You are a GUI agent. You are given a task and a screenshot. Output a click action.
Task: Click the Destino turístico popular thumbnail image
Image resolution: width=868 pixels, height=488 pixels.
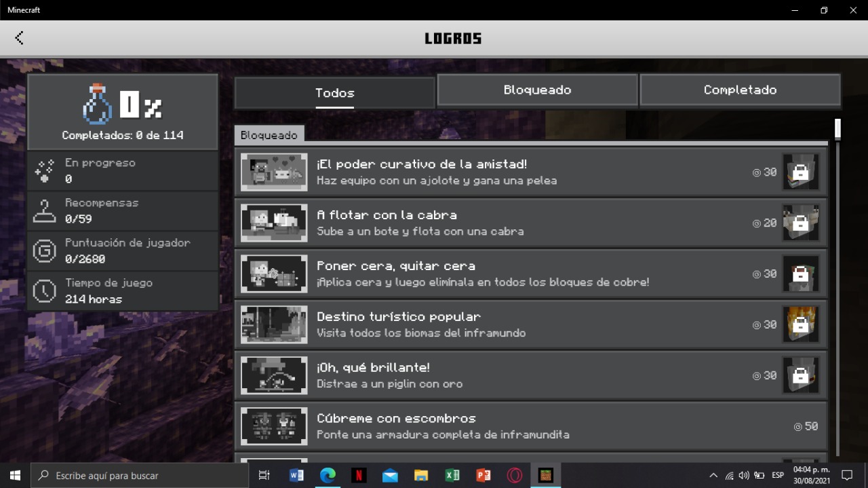[x=274, y=325]
